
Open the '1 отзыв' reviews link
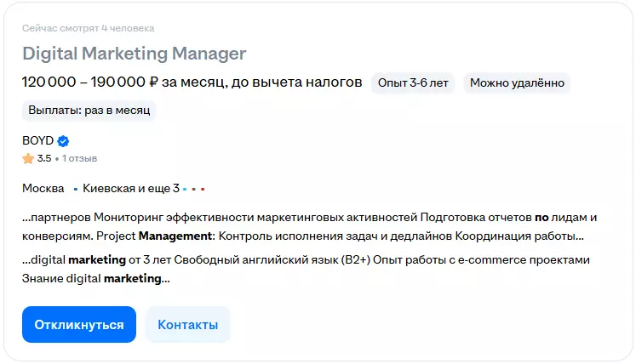click(79, 158)
